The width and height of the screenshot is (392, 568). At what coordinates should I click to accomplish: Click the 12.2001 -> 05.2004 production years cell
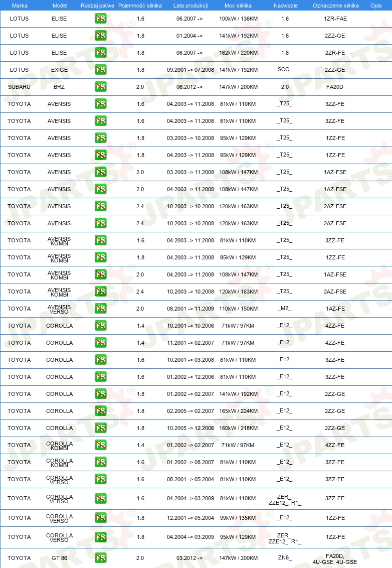[x=190, y=518]
